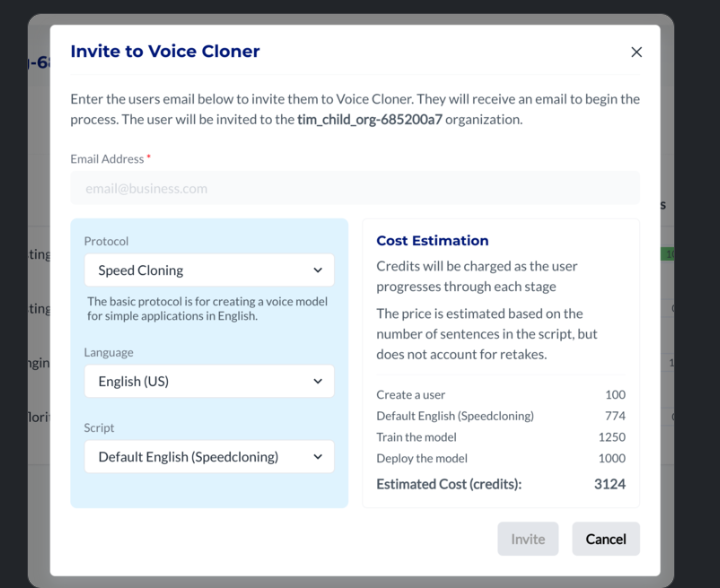
Task: Click the Cost Estimation heading
Action: tap(433, 241)
